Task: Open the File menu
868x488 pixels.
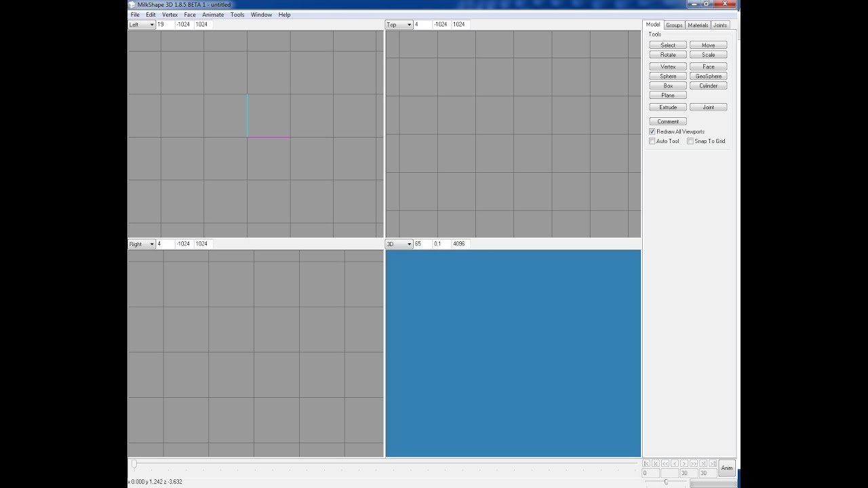Action: (135, 14)
